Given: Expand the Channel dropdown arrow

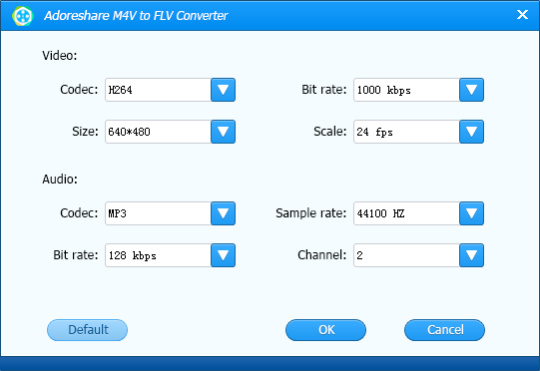Looking at the screenshot, I should click(x=471, y=255).
